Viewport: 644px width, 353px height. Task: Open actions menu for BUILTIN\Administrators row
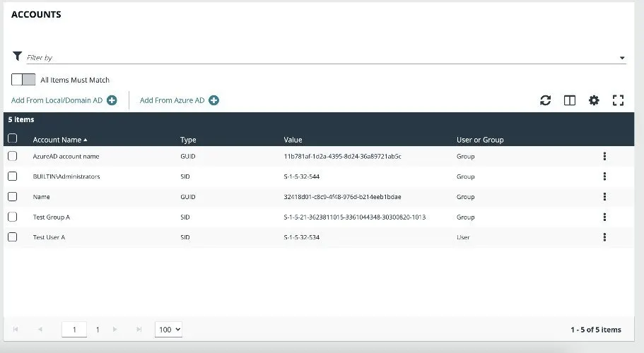[x=604, y=176]
